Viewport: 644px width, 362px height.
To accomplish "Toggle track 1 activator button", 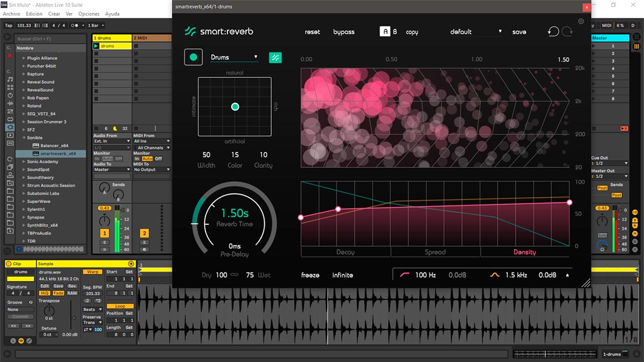I will (105, 233).
